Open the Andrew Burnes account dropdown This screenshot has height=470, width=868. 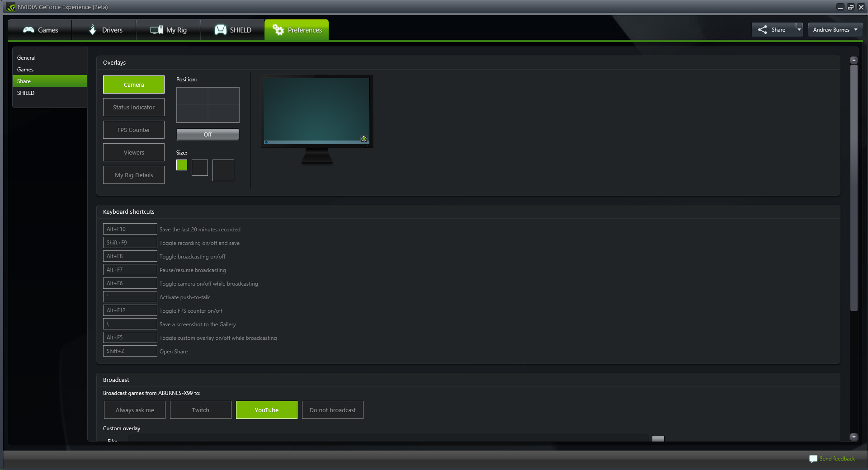(x=835, y=30)
